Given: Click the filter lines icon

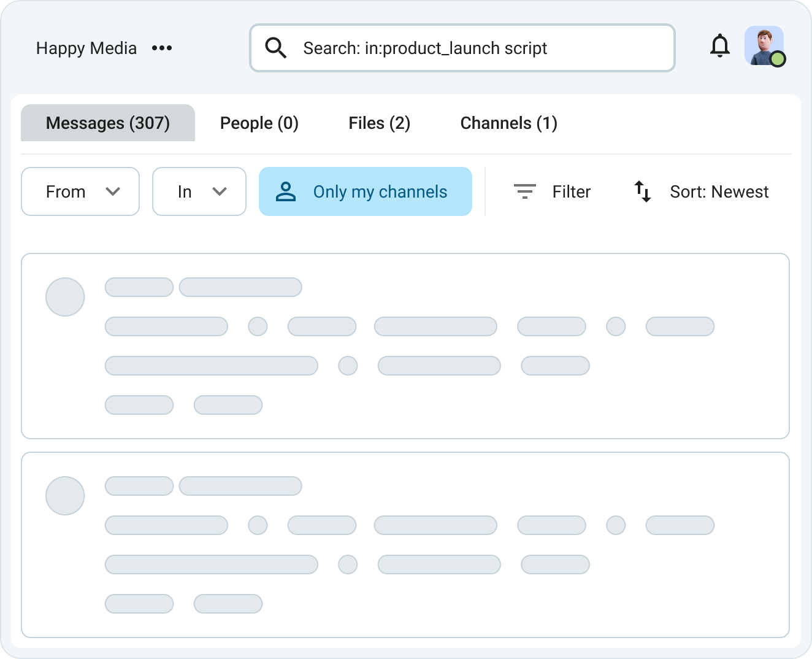Looking at the screenshot, I should click(524, 191).
